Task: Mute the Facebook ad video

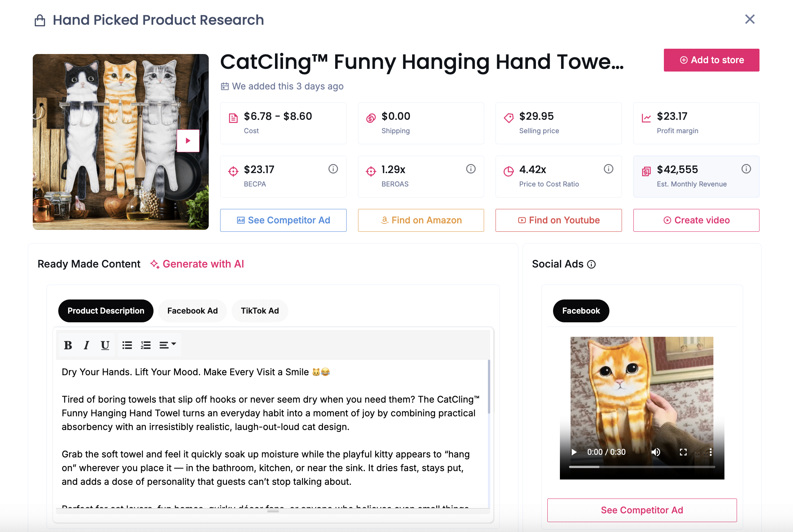Action: [656, 452]
